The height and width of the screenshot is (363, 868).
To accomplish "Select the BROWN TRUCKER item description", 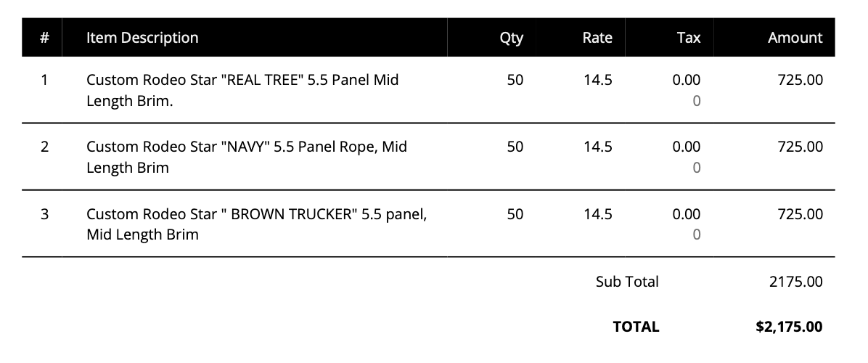I will tap(256, 224).
